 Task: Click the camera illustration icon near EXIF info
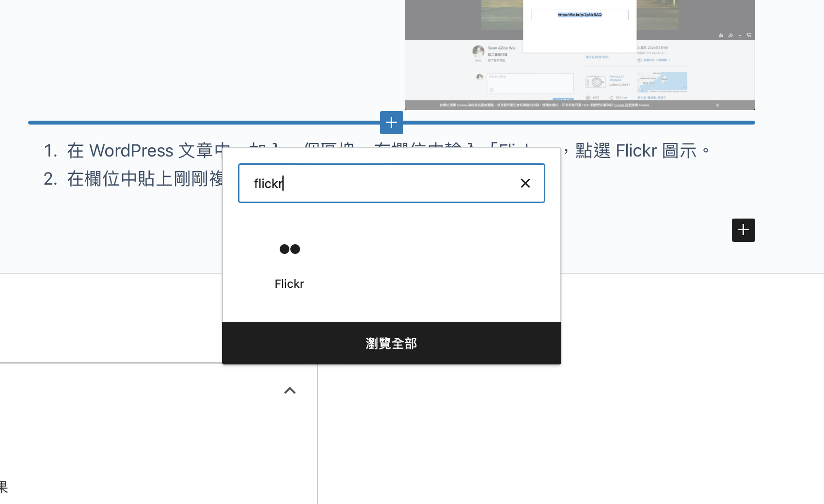click(595, 83)
